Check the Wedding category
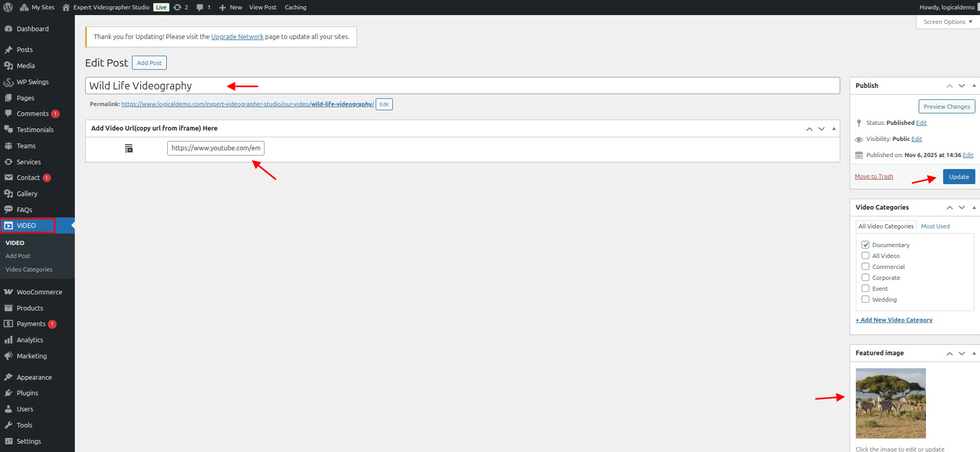The width and height of the screenshot is (980, 452). coord(865,299)
